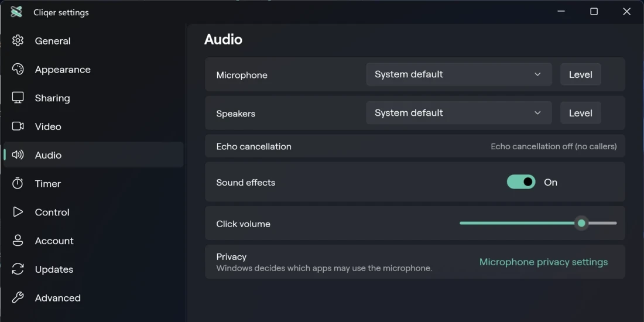Click the On label beside toggle
Image resolution: width=644 pixels, height=322 pixels.
coord(550,182)
